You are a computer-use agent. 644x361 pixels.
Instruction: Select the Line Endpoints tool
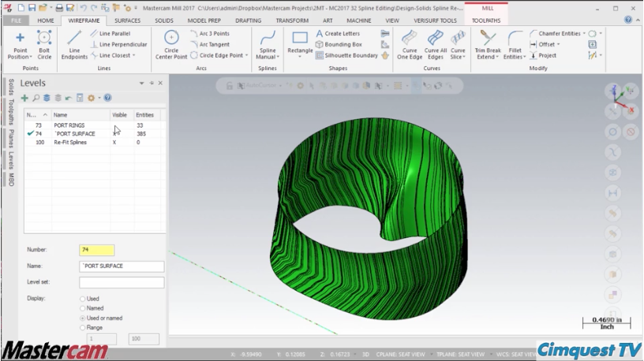[x=74, y=45]
